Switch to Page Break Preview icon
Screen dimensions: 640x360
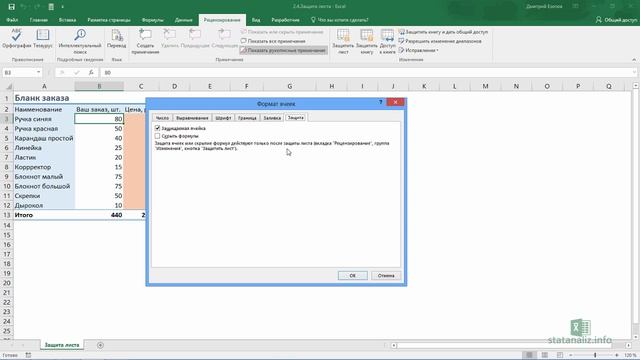click(560, 355)
